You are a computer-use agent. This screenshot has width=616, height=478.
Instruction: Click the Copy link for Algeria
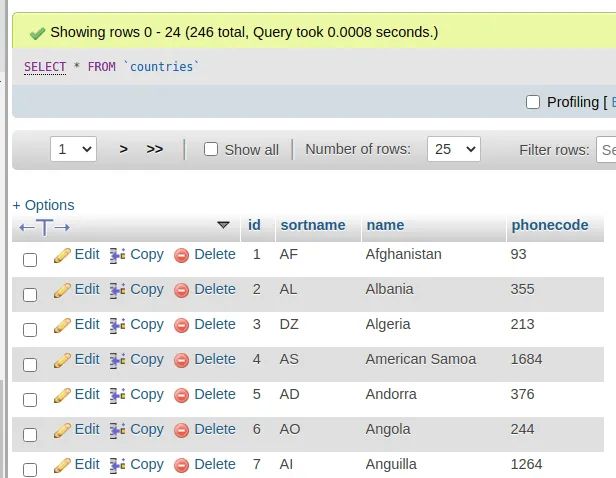pos(147,324)
